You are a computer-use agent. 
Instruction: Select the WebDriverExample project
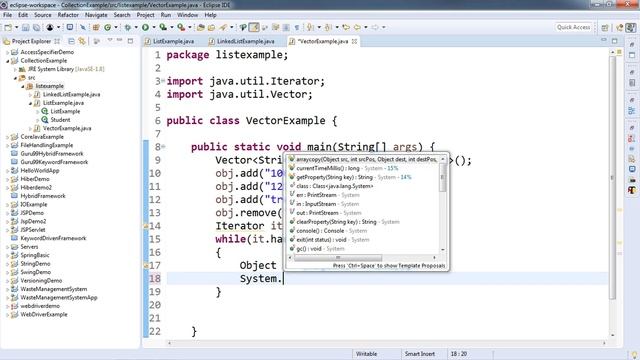[x=44, y=314]
